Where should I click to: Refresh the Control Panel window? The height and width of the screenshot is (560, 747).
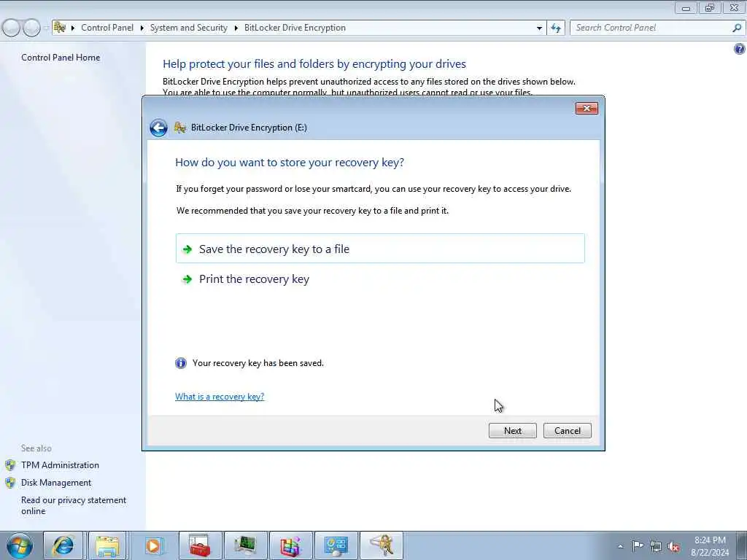coord(556,28)
